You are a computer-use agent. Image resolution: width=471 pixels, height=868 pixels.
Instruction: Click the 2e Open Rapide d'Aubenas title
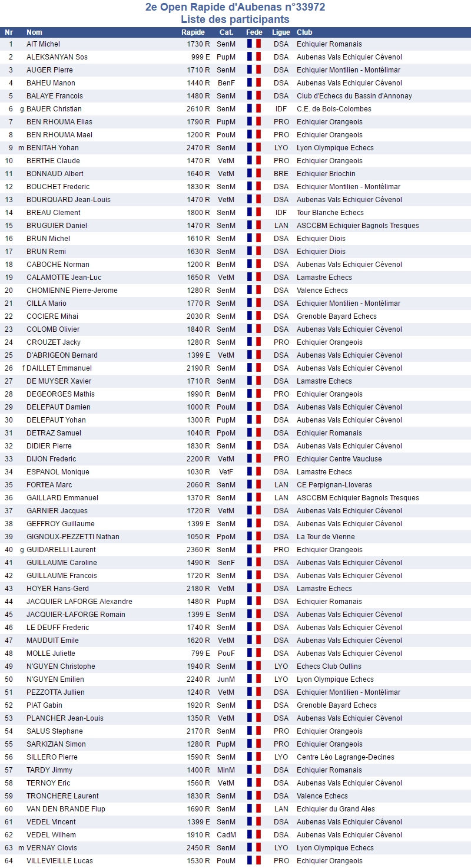point(235,8)
